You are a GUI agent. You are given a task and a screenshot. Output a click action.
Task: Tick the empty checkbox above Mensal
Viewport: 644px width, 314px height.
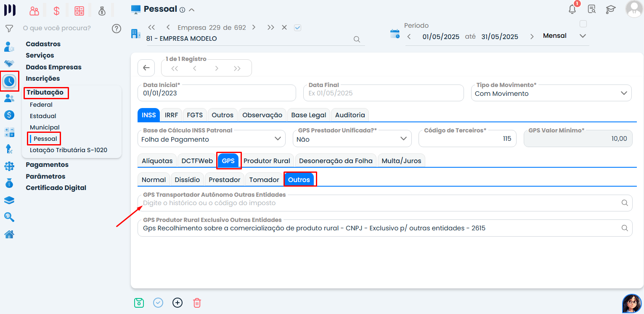[x=583, y=24]
